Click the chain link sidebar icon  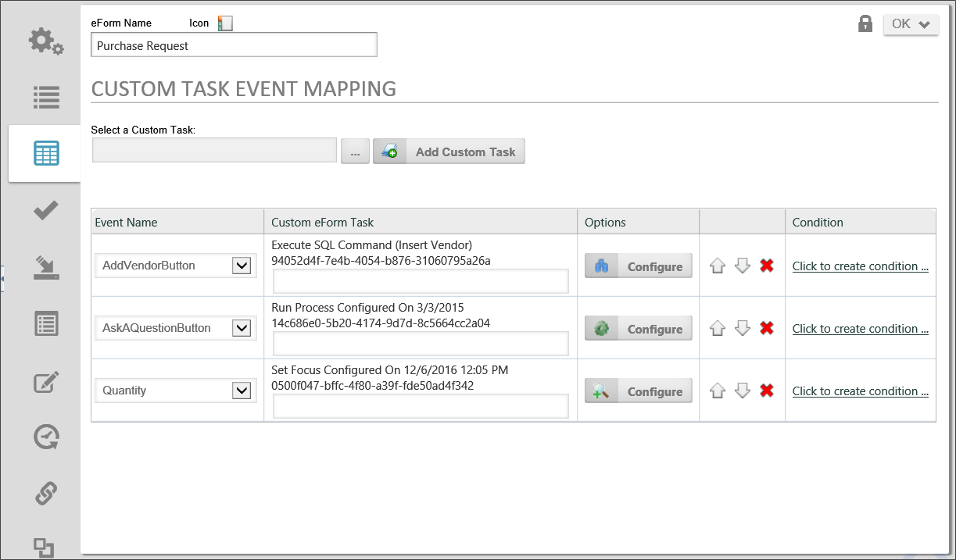(x=46, y=494)
